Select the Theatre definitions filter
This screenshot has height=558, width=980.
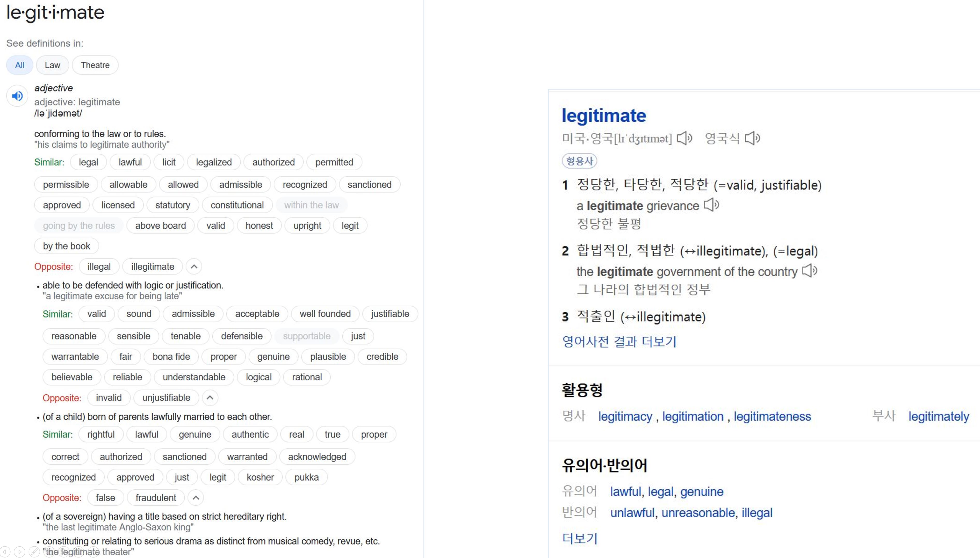pos(95,65)
